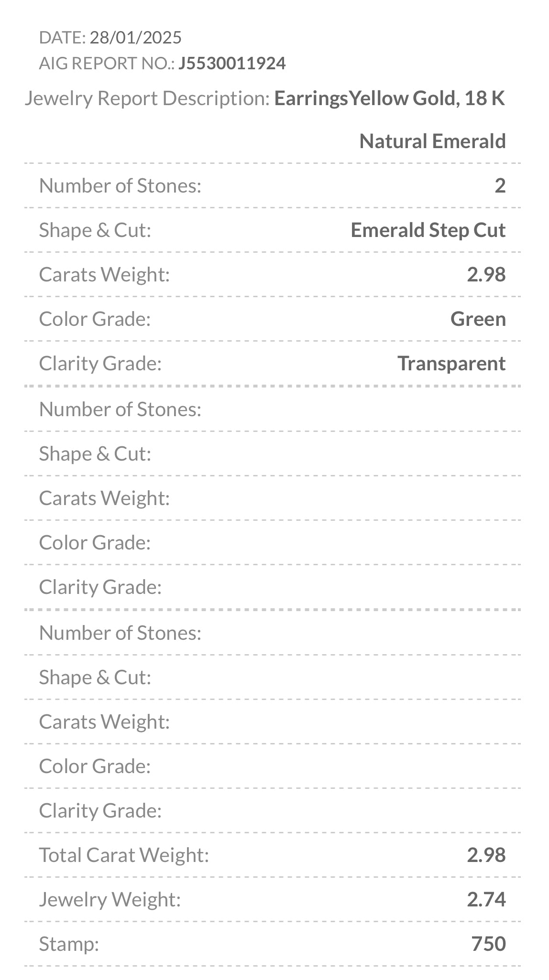Click the date value 28/01/2025

click(135, 37)
